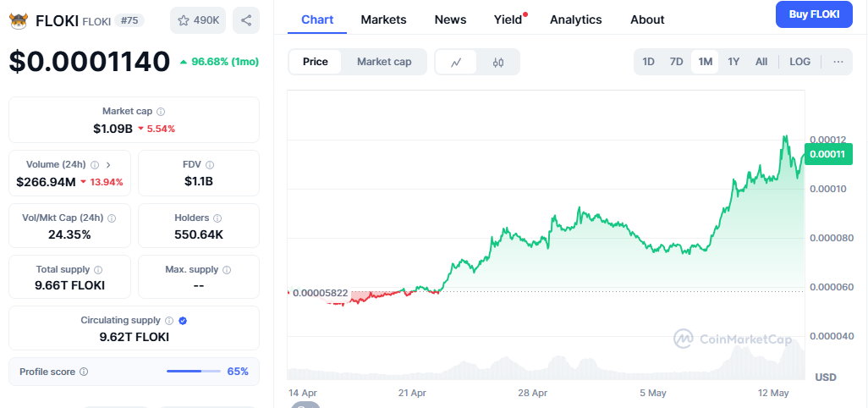Viewport: 868px width, 408px height.
Task: Click the $266.94M volume value
Action: pyautogui.click(x=46, y=182)
